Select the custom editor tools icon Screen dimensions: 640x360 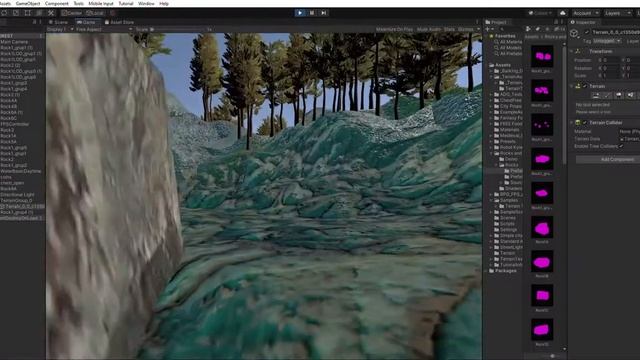(51, 13)
